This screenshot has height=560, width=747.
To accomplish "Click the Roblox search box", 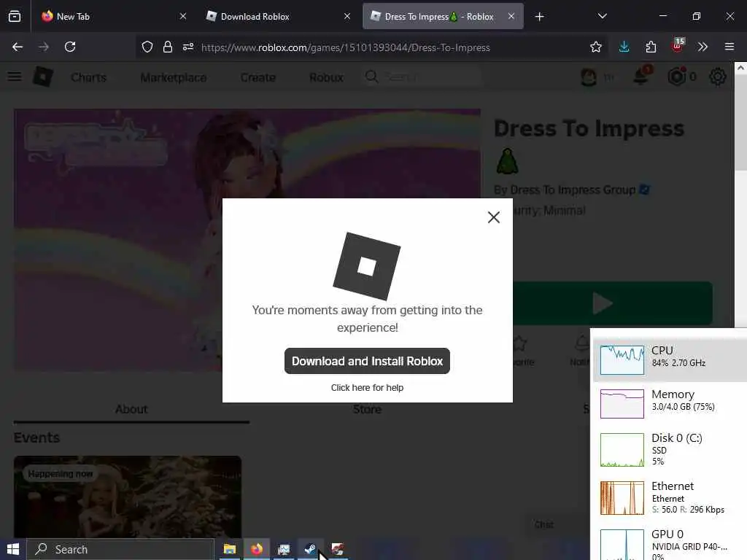I will point(422,77).
